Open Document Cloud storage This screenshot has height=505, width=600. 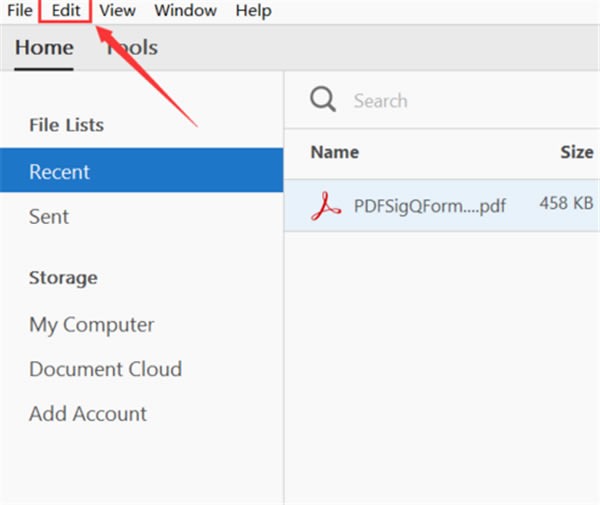pos(106,369)
